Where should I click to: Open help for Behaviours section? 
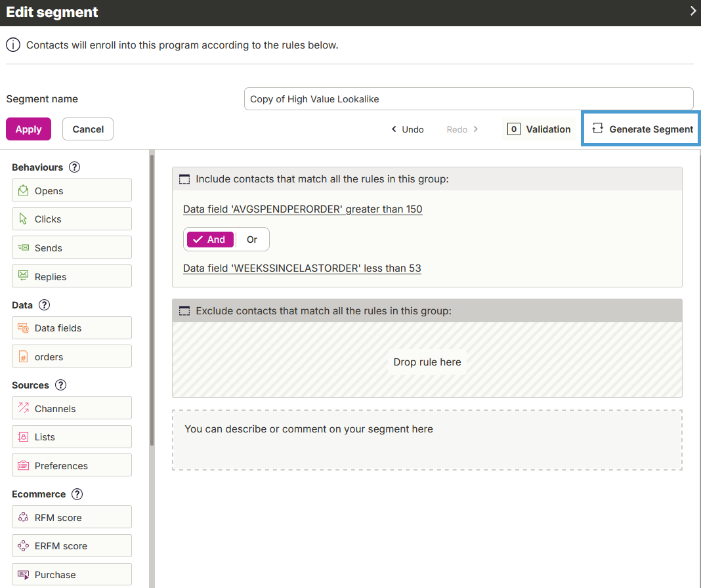(x=75, y=167)
